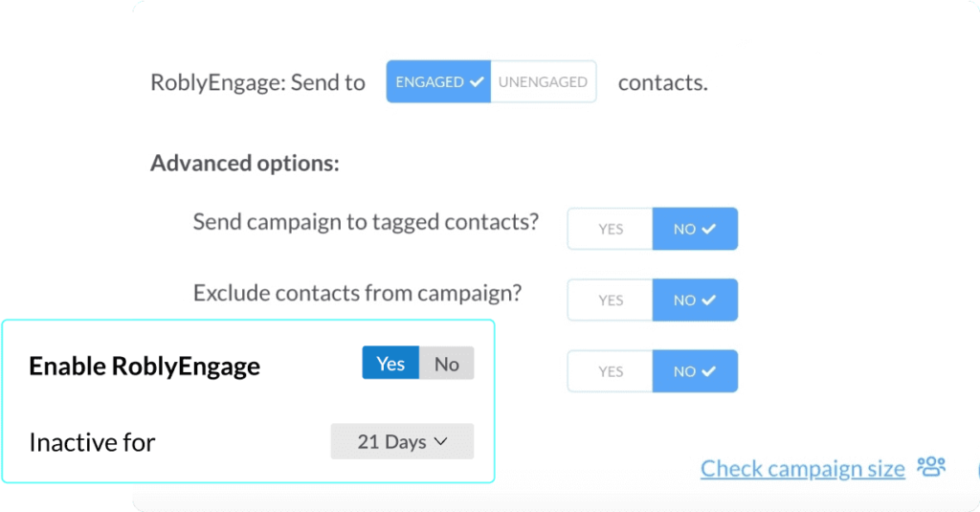
Task: Open the 21 Days dropdown
Action: pyautogui.click(x=402, y=441)
